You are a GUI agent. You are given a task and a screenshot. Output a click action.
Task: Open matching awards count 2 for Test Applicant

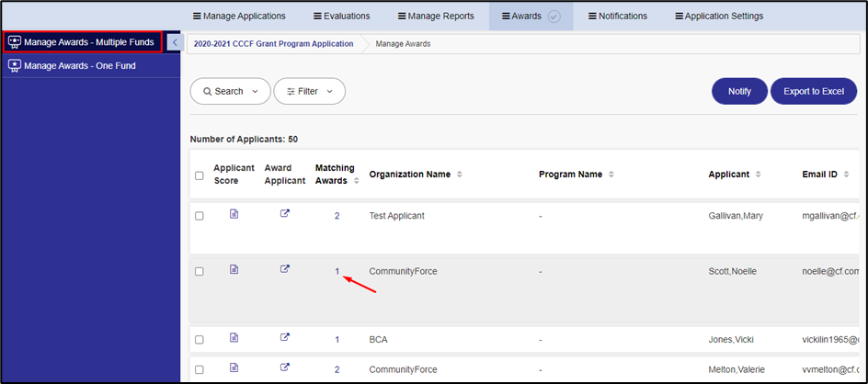click(x=337, y=216)
